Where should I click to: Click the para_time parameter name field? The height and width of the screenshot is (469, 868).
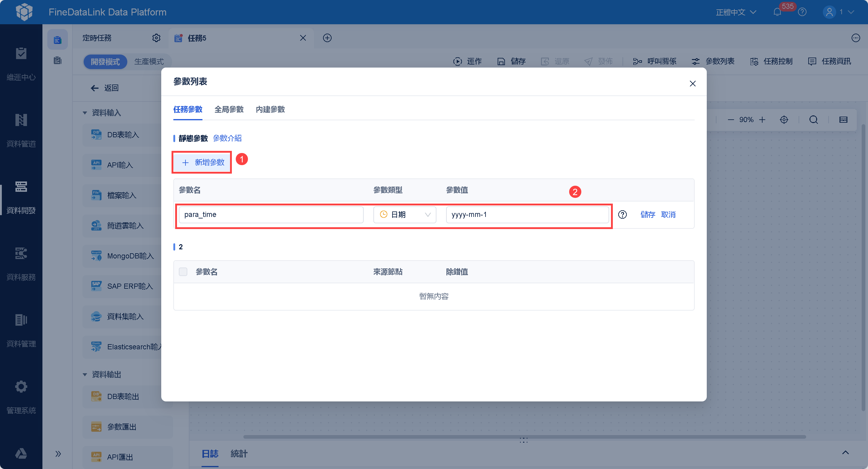click(x=271, y=215)
